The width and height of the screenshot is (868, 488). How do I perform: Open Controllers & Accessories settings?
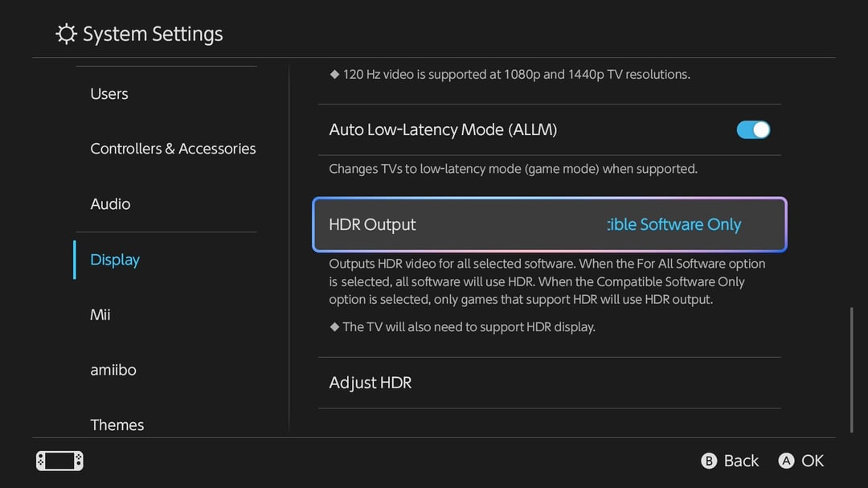coord(173,149)
